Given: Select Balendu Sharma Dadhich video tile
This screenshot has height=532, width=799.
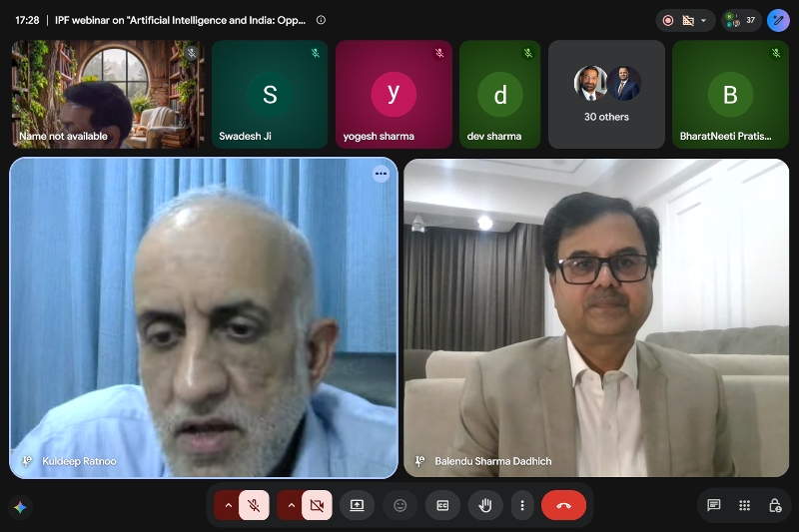Looking at the screenshot, I should click(596, 317).
